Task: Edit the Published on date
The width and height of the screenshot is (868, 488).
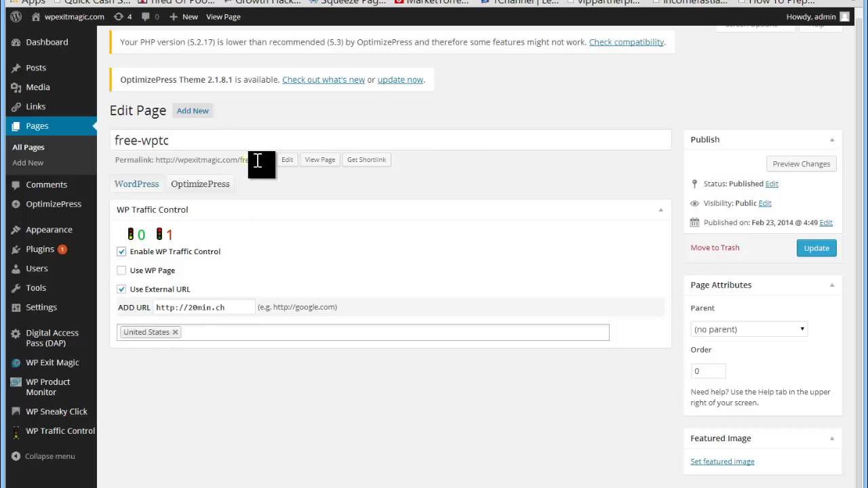Action: (x=826, y=222)
